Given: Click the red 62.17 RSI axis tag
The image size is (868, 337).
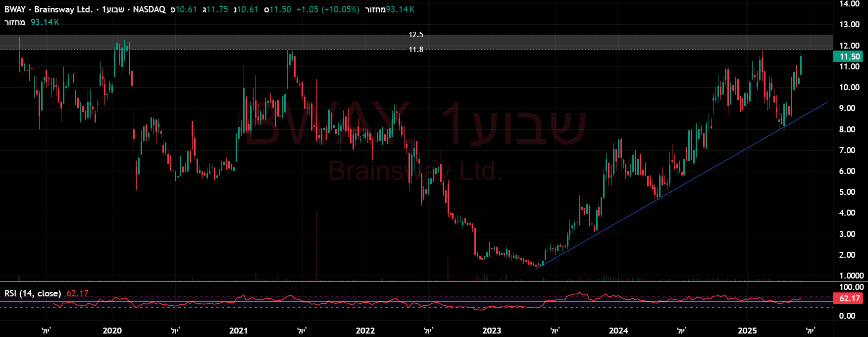Looking at the screenshot, I should [x=849, y=298].
